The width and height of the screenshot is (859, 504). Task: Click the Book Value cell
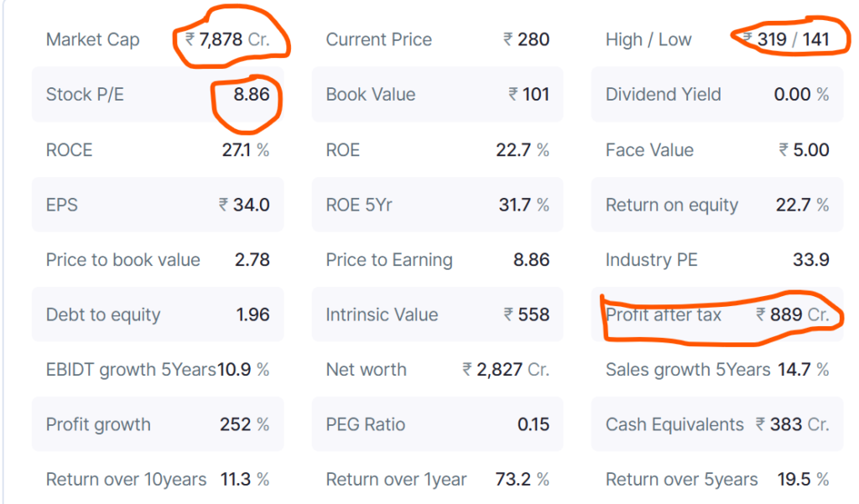coord(437,95)
